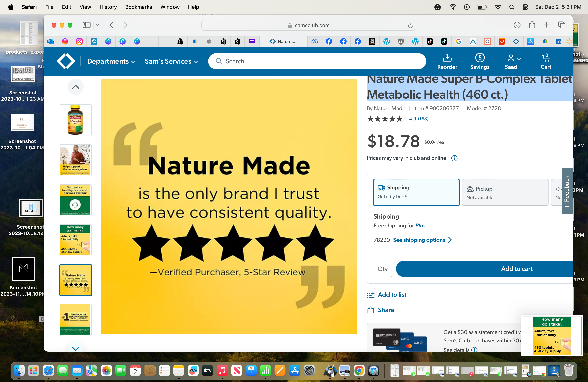This screenshot has height=382, width=588.
Task: Open the Qty quantity selector
Action: pos(382,269)
